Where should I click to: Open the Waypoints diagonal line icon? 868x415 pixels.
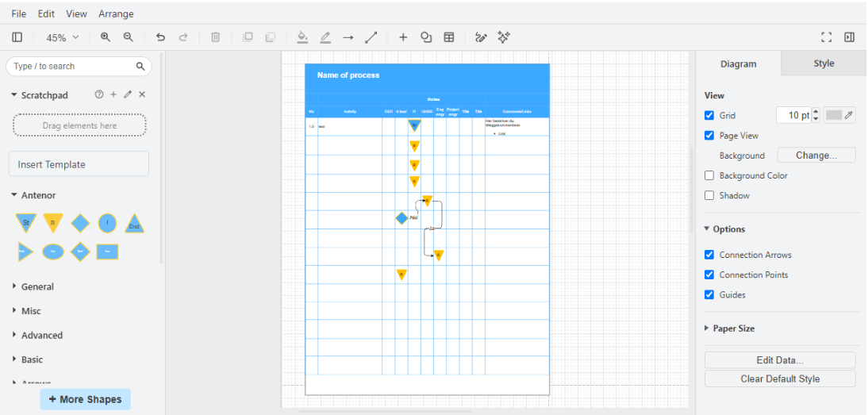[371, 37]
